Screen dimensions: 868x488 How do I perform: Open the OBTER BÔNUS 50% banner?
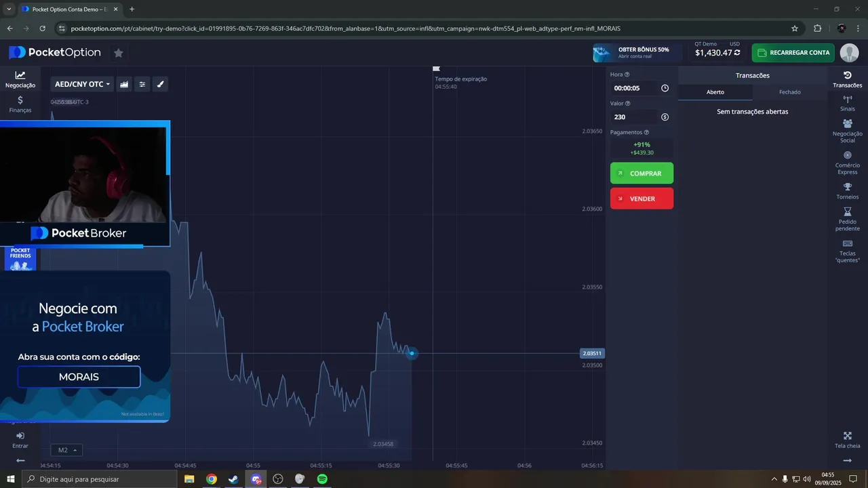pyautogui.click(x=636, y=53)
